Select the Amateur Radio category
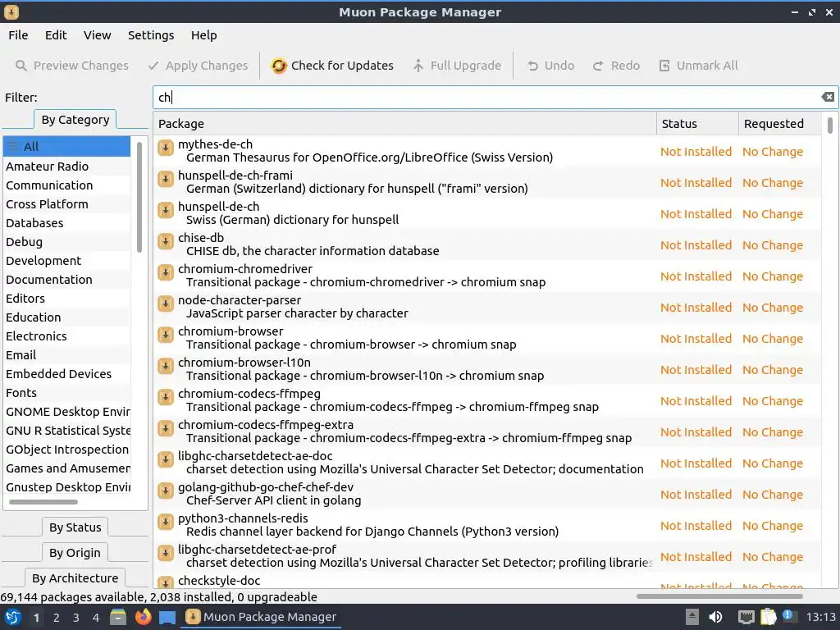 tap(67, 166)
